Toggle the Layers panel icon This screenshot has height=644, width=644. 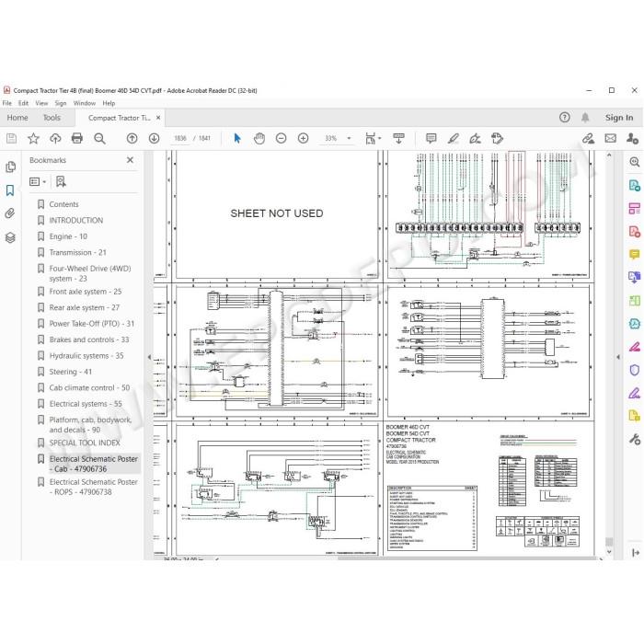(x=10, y=237)
